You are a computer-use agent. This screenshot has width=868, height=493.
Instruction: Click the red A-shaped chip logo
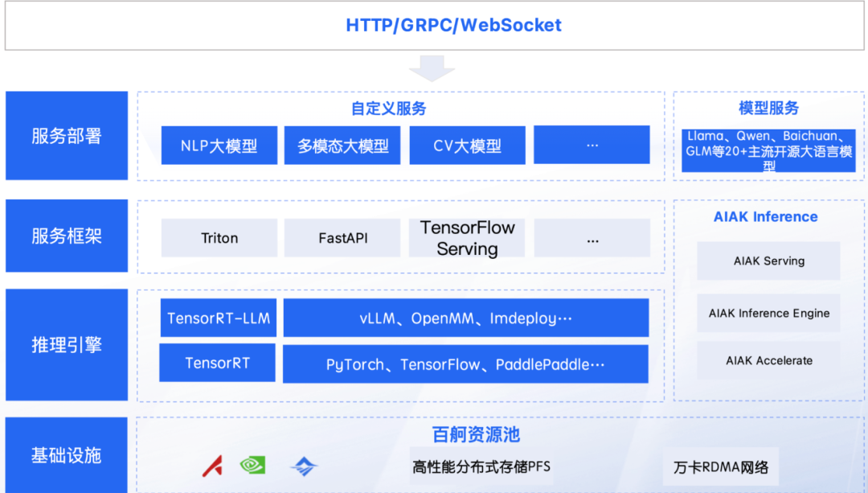[x=212, y=466]
